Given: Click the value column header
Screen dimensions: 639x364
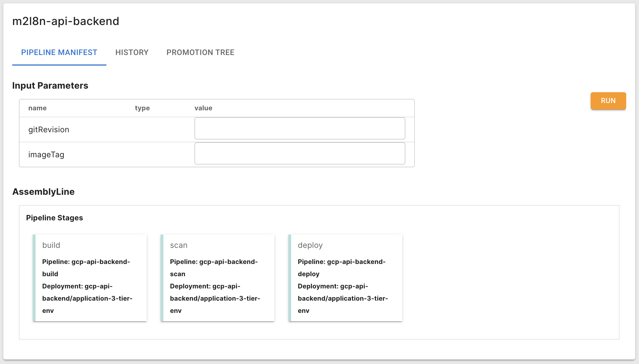Looking at the screenshot, I should [203, 108].
